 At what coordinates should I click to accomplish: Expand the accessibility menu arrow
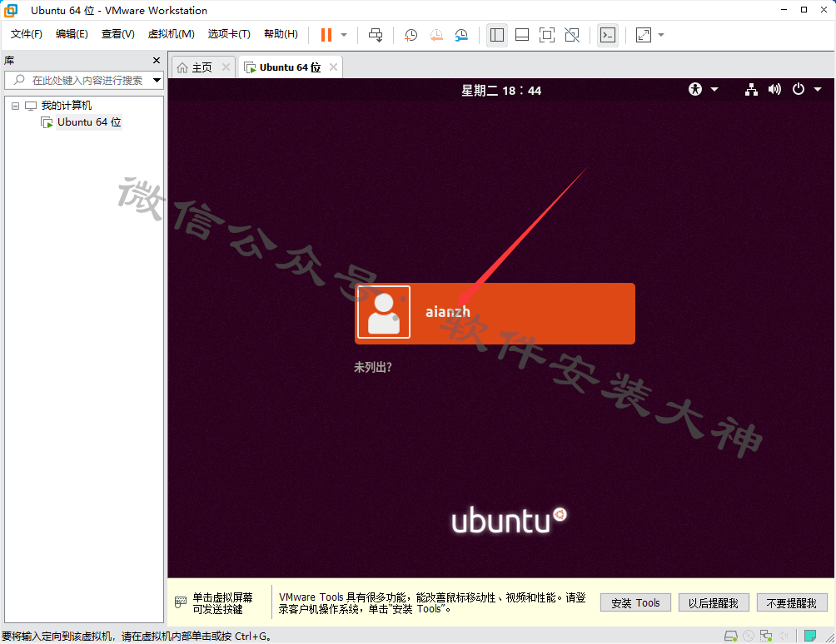[x=714, y=90]
